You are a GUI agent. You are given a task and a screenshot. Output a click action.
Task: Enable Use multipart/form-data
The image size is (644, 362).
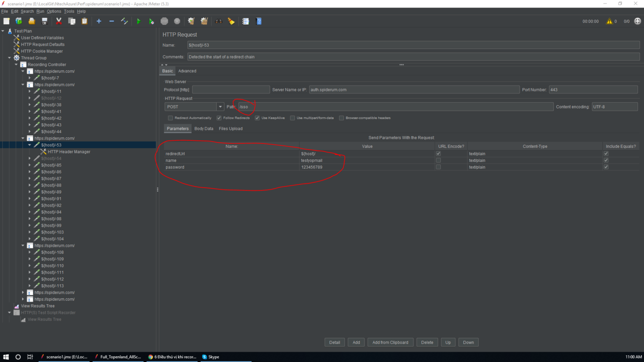292,118
